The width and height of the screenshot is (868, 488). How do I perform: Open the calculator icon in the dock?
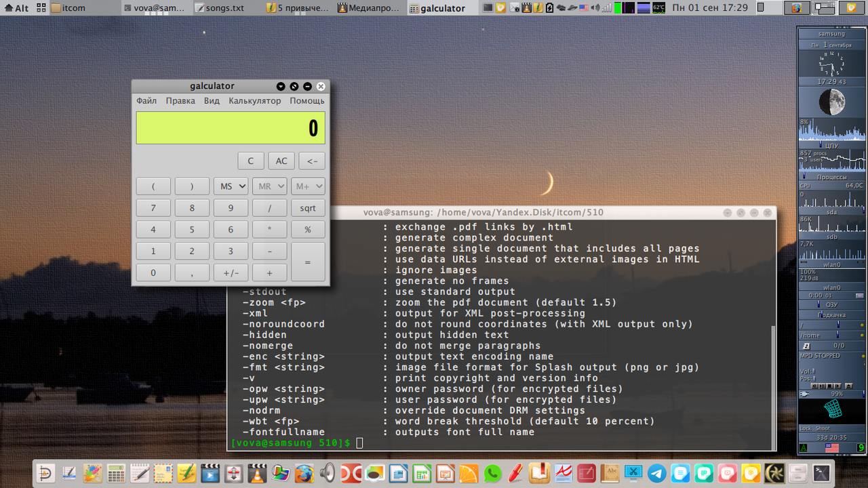116,472
